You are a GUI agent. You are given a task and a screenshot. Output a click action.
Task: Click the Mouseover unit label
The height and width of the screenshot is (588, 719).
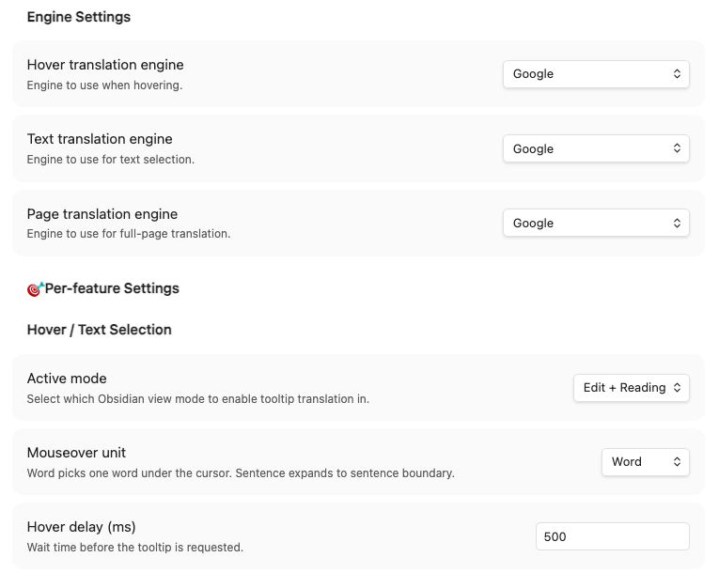coord(76,453)
